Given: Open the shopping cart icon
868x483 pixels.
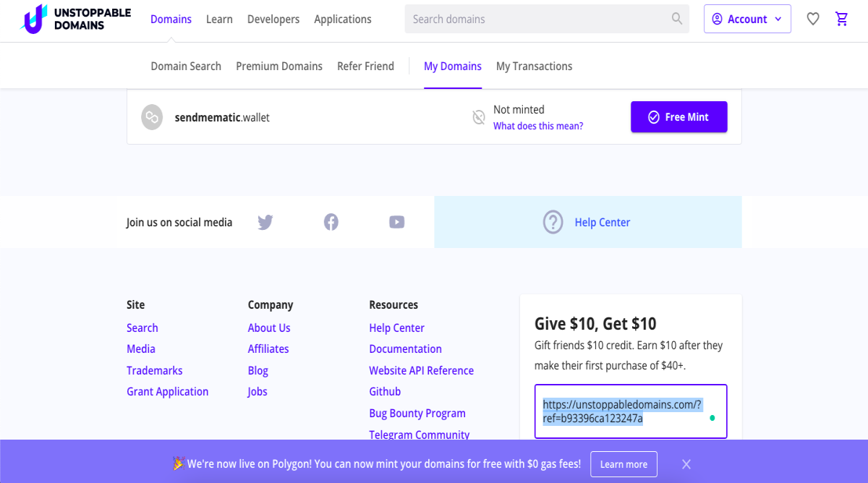Looking at the screenshot, I should (x=842, y=19).
